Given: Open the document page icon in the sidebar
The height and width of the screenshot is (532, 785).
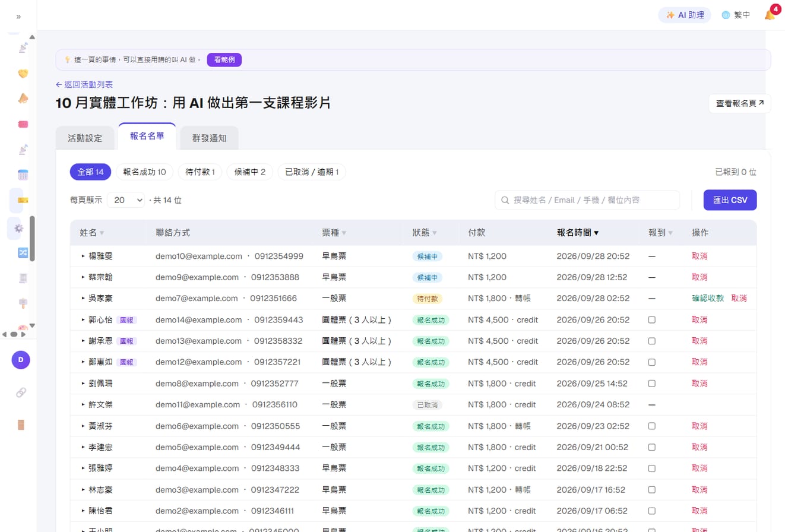Looking at the screenshot, I should pos(23,278).
